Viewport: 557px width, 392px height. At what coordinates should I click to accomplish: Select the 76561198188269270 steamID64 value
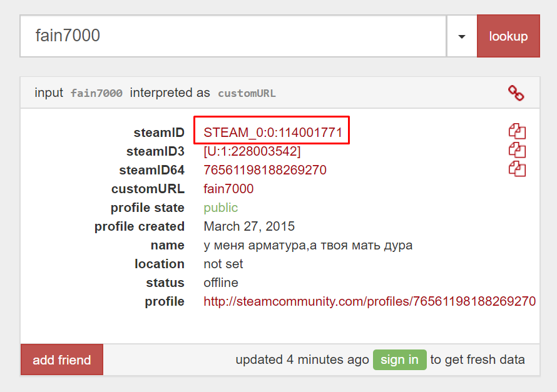(265, 170)
